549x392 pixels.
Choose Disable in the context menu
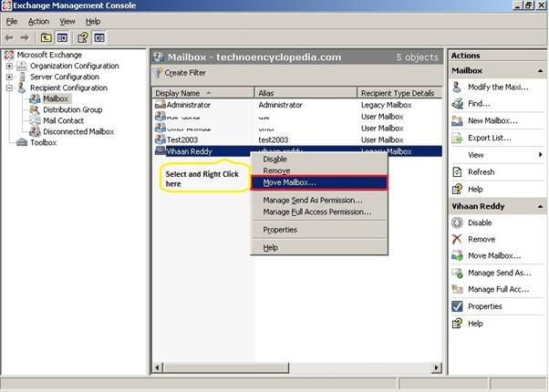(319, 159)
